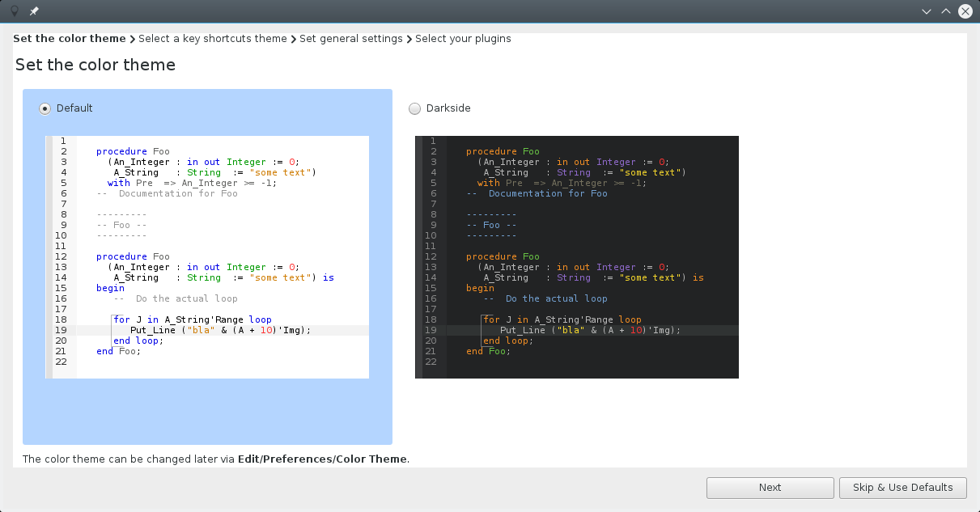Click the location marker icon in title bar

coord(14,11)
